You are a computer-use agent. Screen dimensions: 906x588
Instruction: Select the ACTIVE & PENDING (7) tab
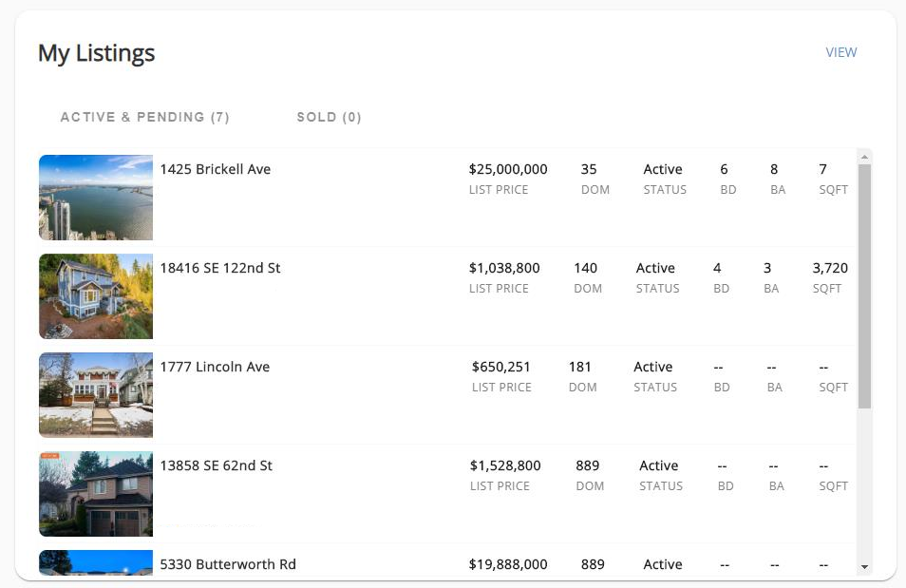point(143,117)
